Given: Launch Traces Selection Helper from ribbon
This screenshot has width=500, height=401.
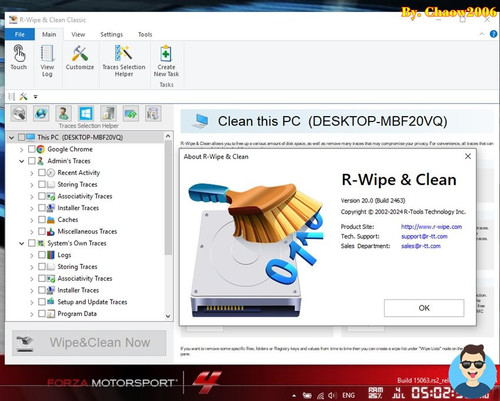Looking at the screenshot, I should pyautogui.click(x=124, y=60).
